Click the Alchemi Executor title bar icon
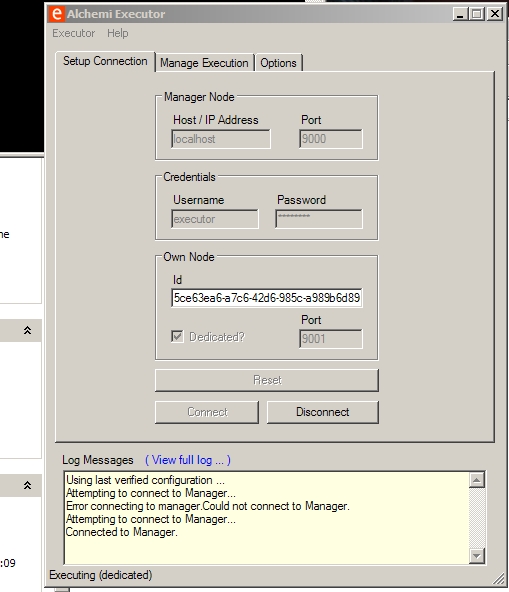 coord(56,14)
